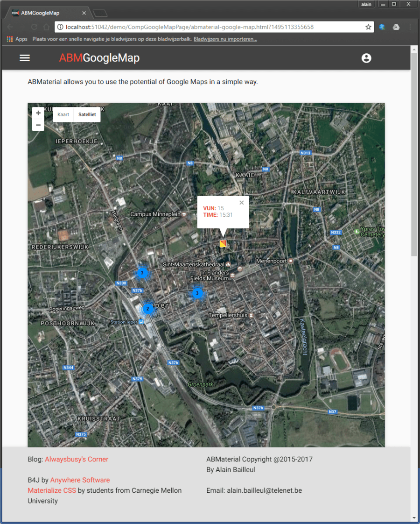Open the Apps bookmarks shortcut
Viewport: 420px width, 524px height.
point(17,39)
